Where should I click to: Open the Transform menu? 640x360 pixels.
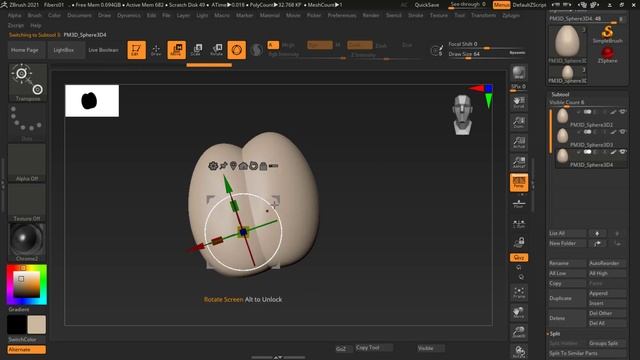(483, 15)
